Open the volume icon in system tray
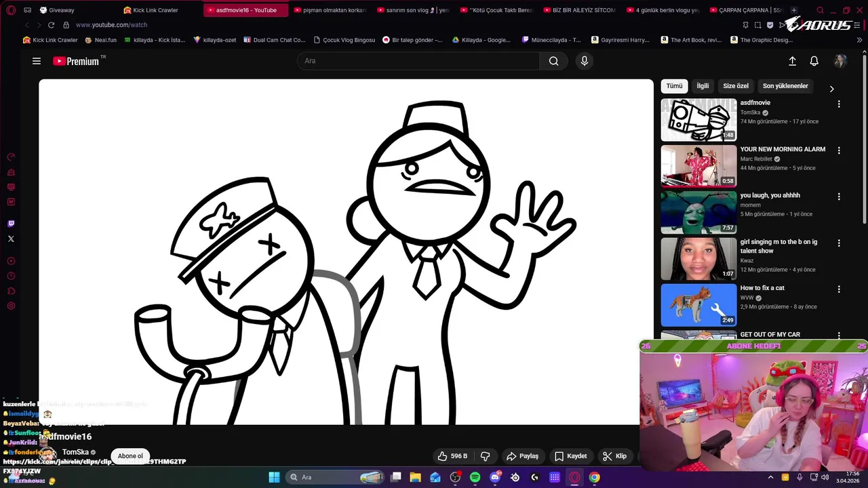Screen dimensions: 868x488 [x=825, y=477]
